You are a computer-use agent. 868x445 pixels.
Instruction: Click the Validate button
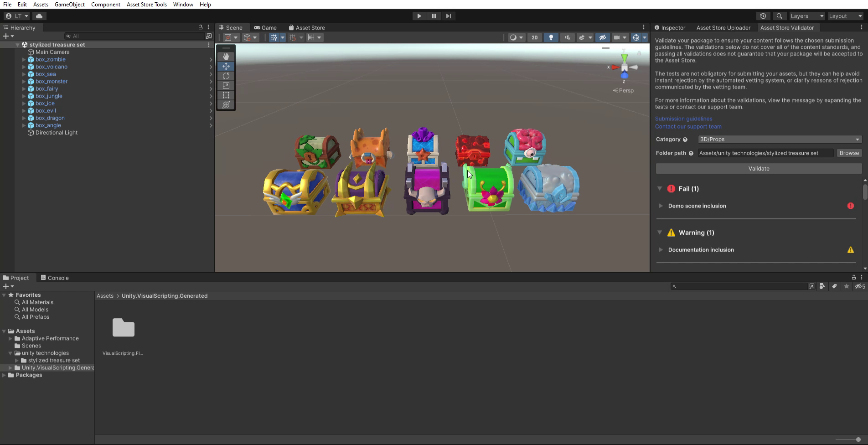coord(759,169)
